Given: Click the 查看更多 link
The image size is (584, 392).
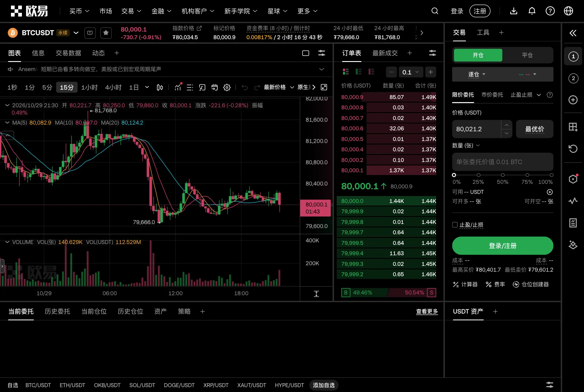Looking at the screenshot, I should click(x=427, y=311).
